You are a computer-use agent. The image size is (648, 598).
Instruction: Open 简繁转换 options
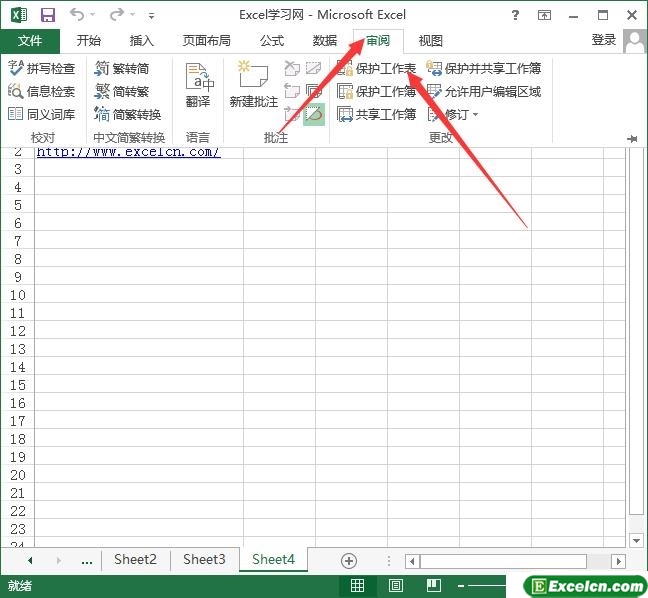pos(128,114)
